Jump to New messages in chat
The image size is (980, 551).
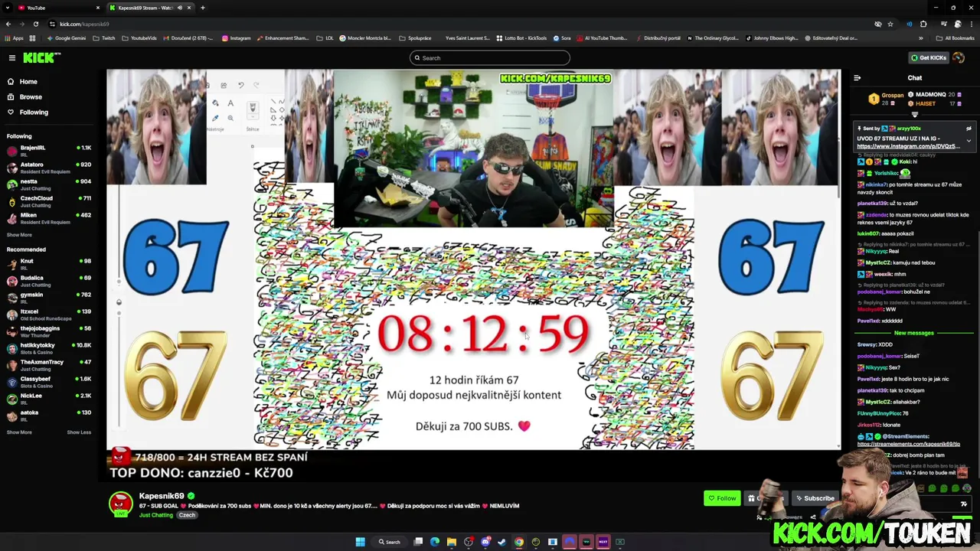pyautogui.click(x=914, y=333)
